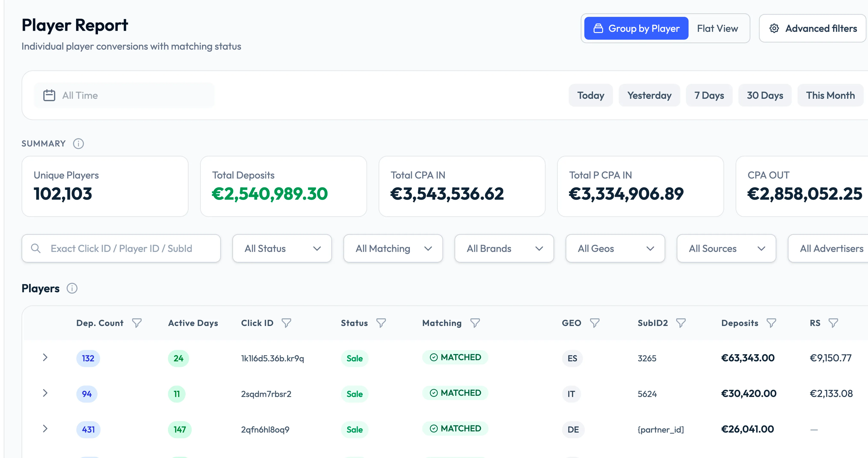This screenshot has width=868, height=458.
Task: Click SubID2 value 5624
Action: click(x=647, y=394)
